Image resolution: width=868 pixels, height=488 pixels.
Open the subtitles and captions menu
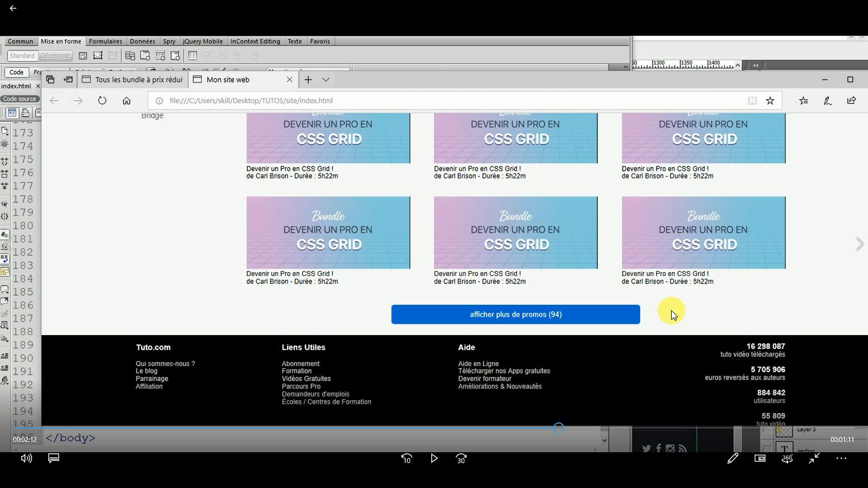(x=54, y=458)
